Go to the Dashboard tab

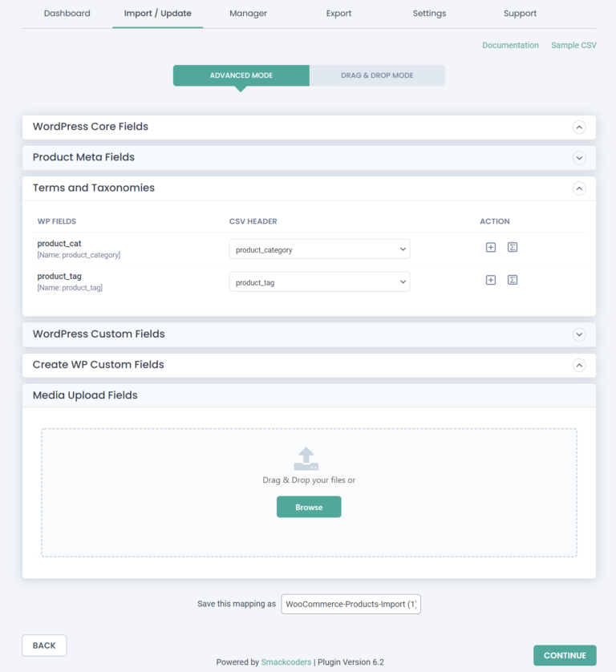click(x=67, y=14)
